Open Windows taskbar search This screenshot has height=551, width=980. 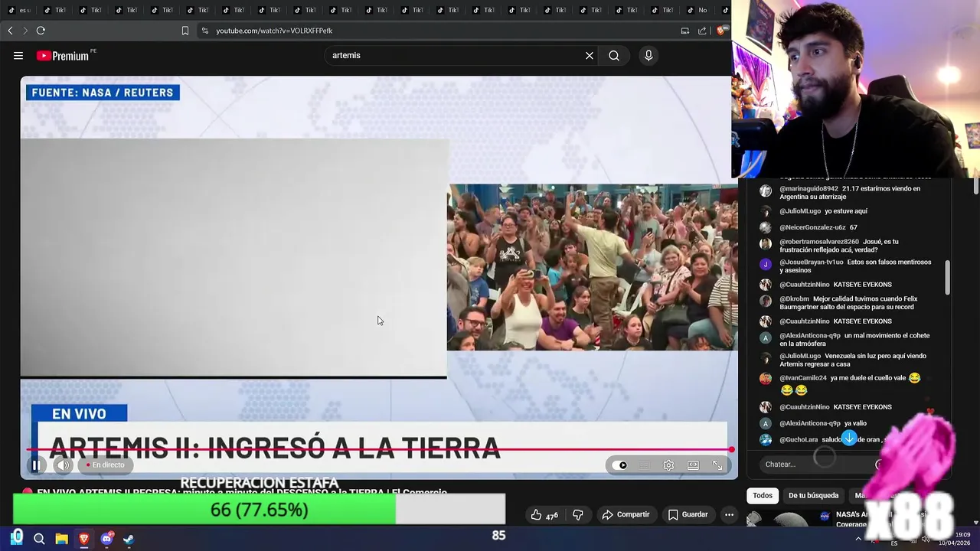(39, 539)
